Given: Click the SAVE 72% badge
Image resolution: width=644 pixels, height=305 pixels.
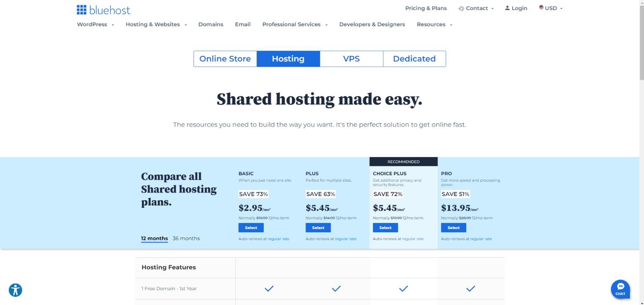Looking at the screenshot, I should (388, 194).
